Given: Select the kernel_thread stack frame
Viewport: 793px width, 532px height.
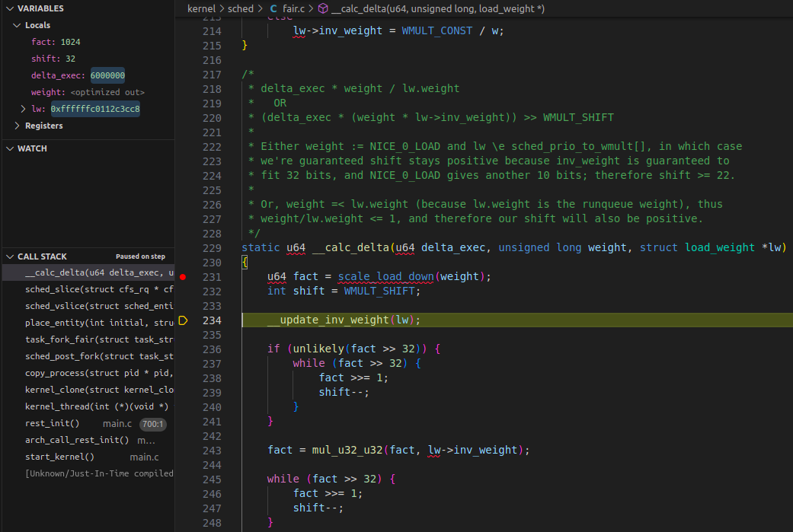Looking at the screenshot, I should [88, 406].
